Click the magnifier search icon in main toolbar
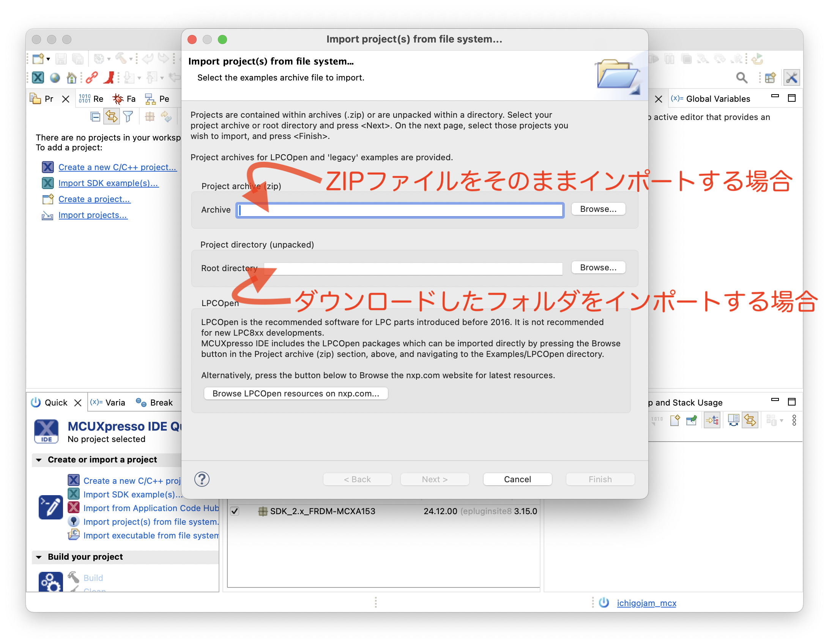 [742, 78]
